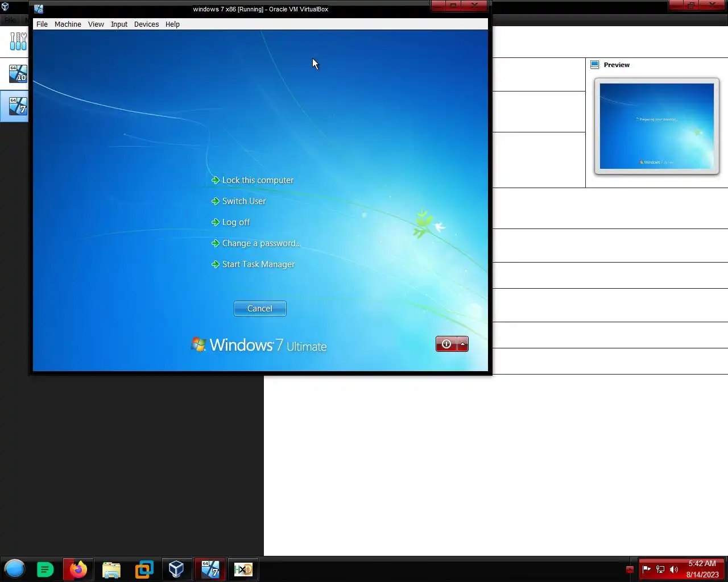Click VirtualBox Manager window icon at top-left
728x582 pixels.
(x=5, y=6)
